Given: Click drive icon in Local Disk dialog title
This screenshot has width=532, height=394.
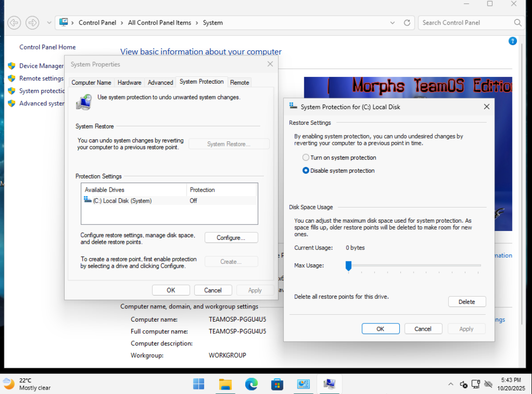Looking at the screenshot, I should 293,106.
